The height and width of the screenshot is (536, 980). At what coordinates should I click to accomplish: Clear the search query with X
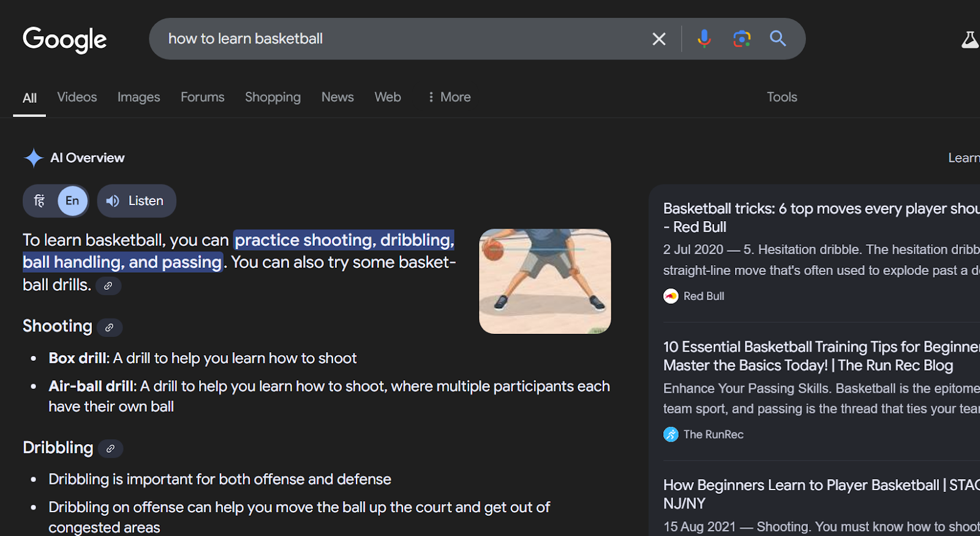tap(659, 39)
